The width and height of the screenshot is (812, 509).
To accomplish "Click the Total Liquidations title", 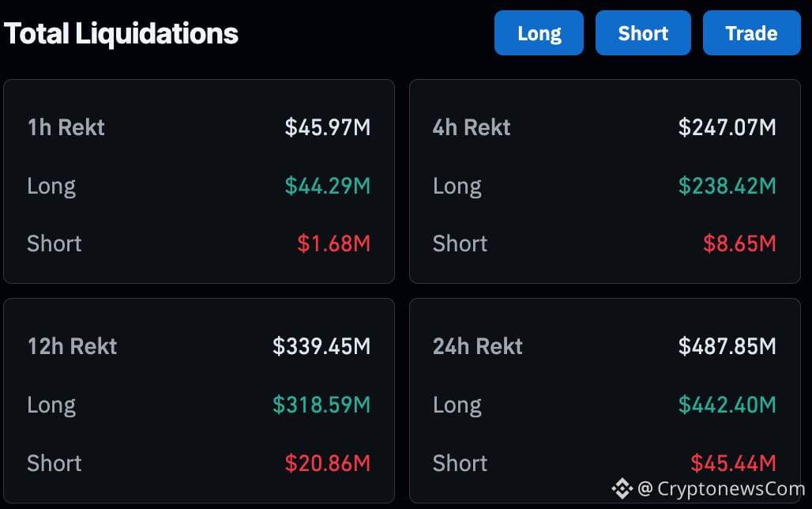I will tap(120, 33).
